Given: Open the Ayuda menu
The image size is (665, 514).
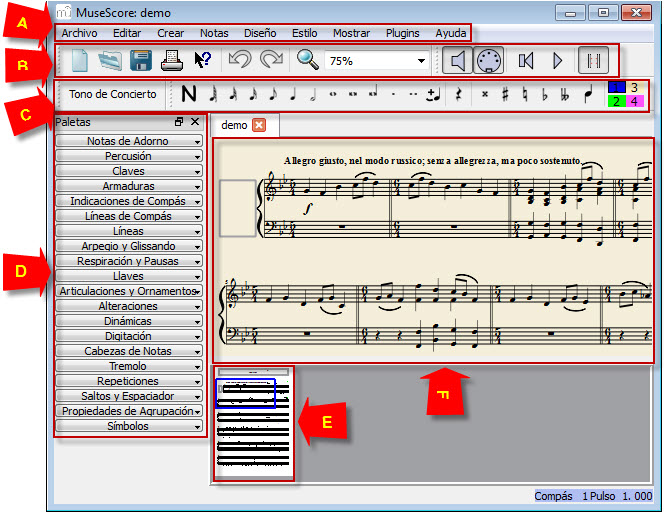Looking at the screenshot, I should [450, 33].
